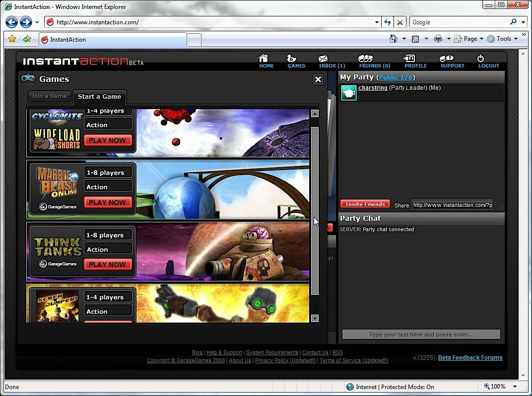Play Marble Blast Online now
532x396 pixels.
108,202
